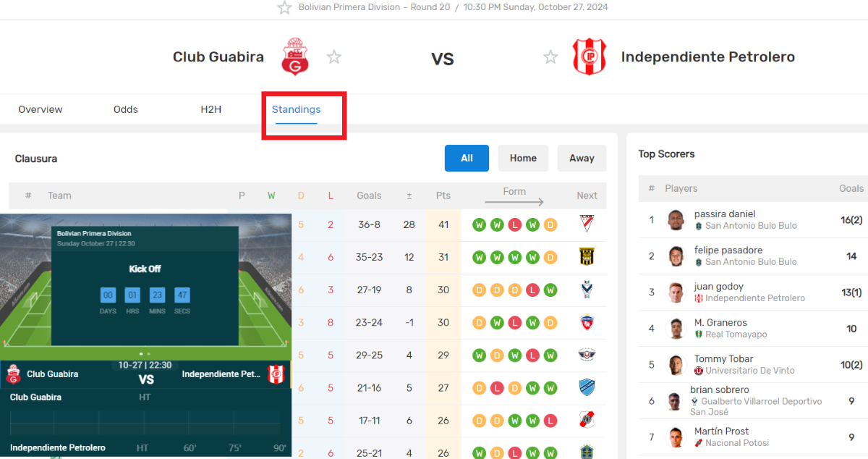This screenshot has width=868, height=459.
Task: Open Martín Prost player photo
Action: [x=676, y=437]
